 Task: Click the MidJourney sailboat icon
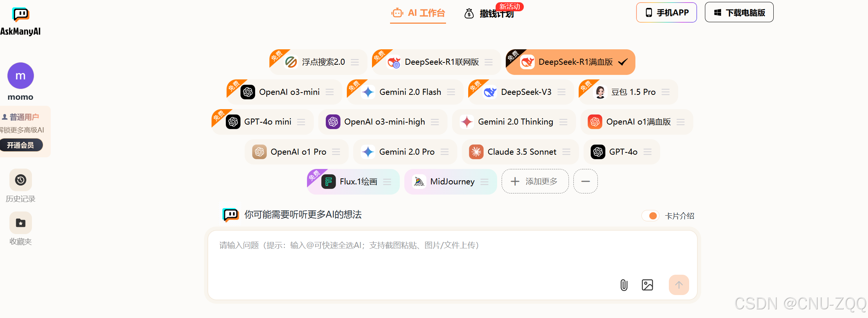[419, 182]
